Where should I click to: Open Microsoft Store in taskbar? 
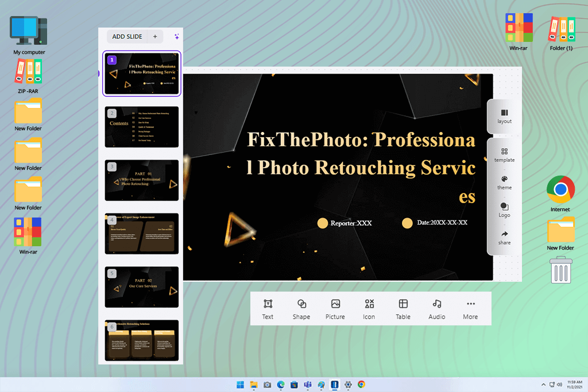(x=295, y=385)
